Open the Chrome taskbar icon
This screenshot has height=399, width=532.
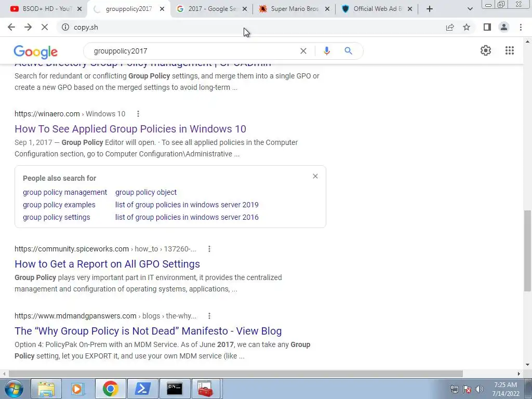pos(110,389)
